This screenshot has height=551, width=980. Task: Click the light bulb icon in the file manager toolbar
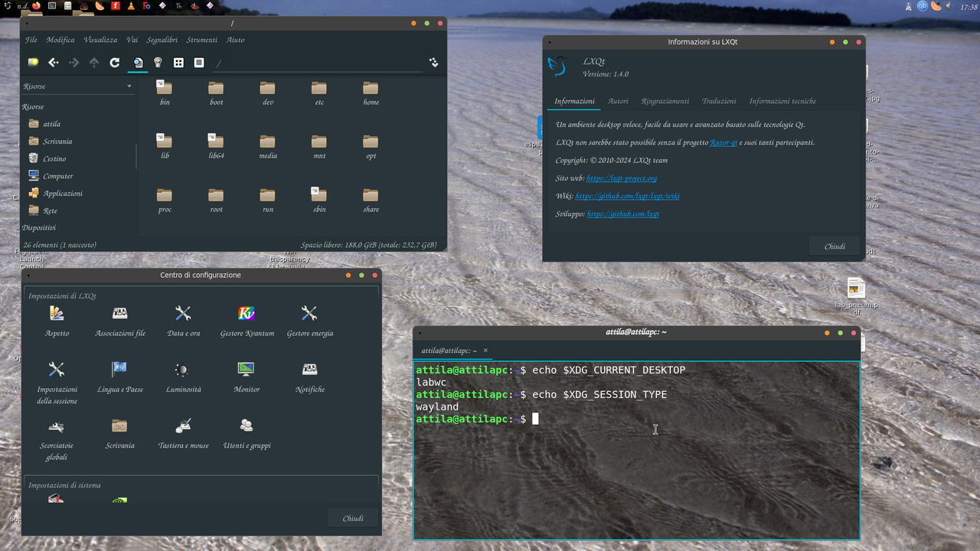pos(158,63)
